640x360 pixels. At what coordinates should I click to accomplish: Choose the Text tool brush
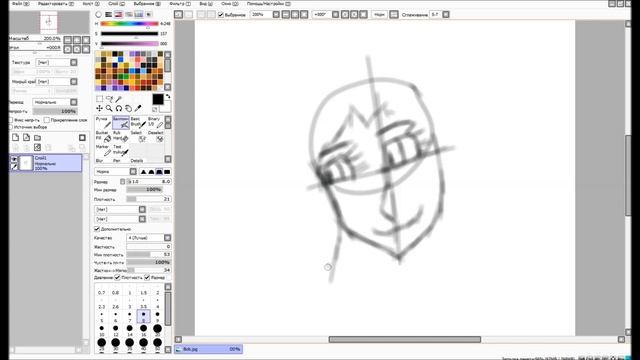point(121,150)
